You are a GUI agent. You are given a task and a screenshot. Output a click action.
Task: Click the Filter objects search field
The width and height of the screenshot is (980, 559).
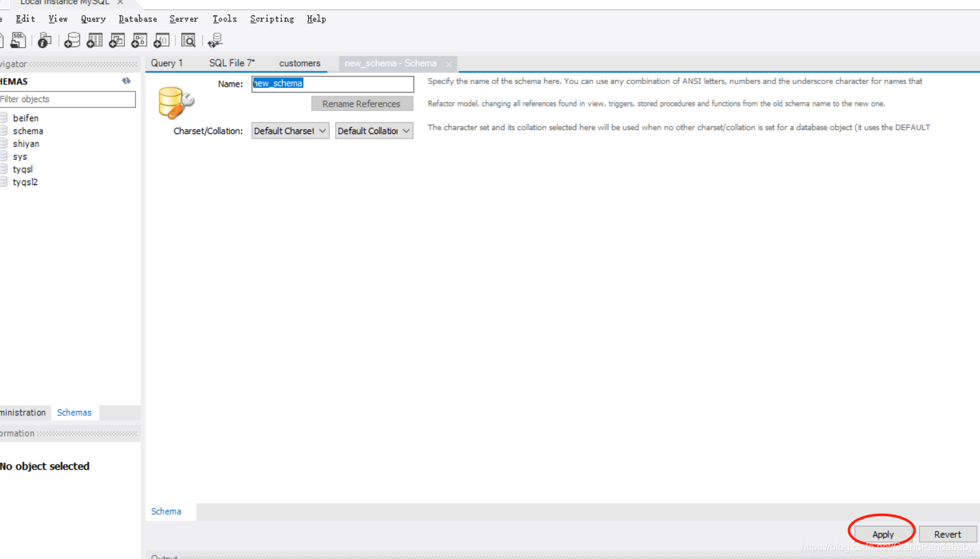click(68, 99)
